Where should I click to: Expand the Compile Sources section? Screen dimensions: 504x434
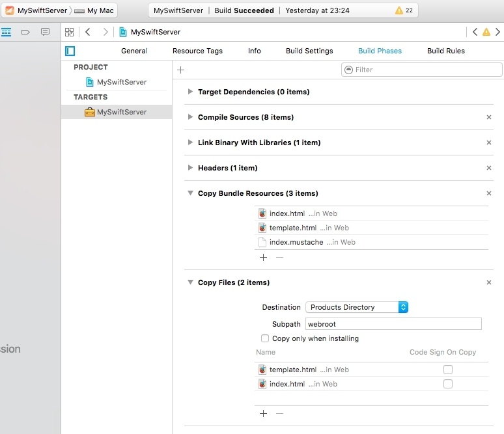[190, 117]
